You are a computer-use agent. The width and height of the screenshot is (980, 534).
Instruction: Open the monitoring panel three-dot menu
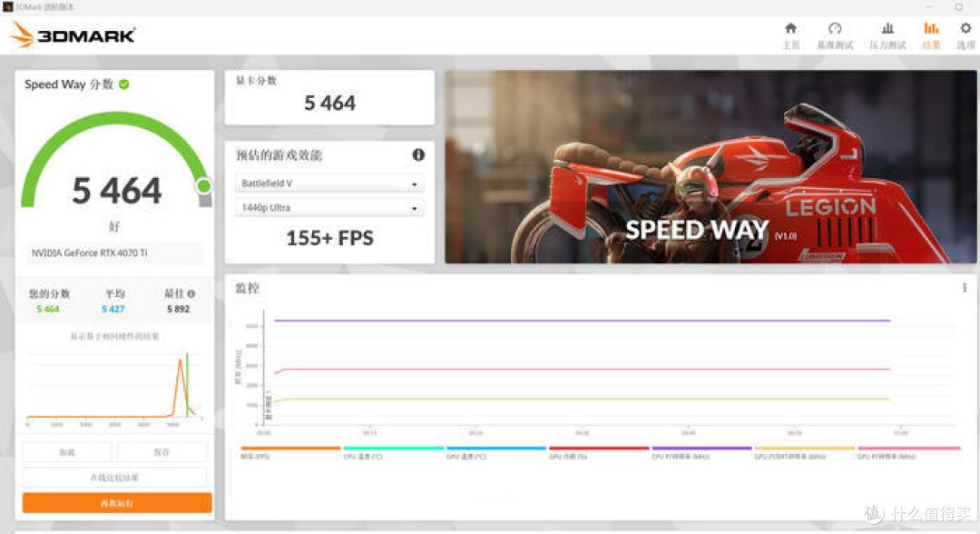(965, 288)
